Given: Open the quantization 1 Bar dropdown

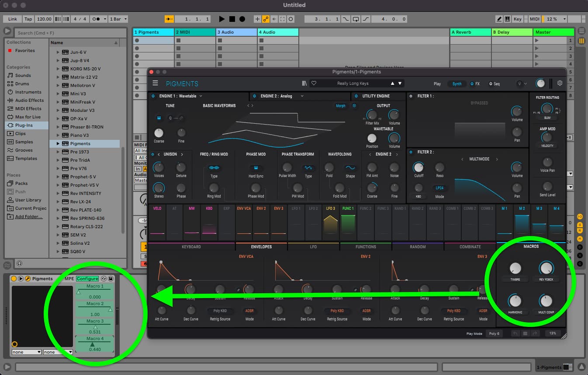Looking at the screenshot, I should (x=118, y=19).
